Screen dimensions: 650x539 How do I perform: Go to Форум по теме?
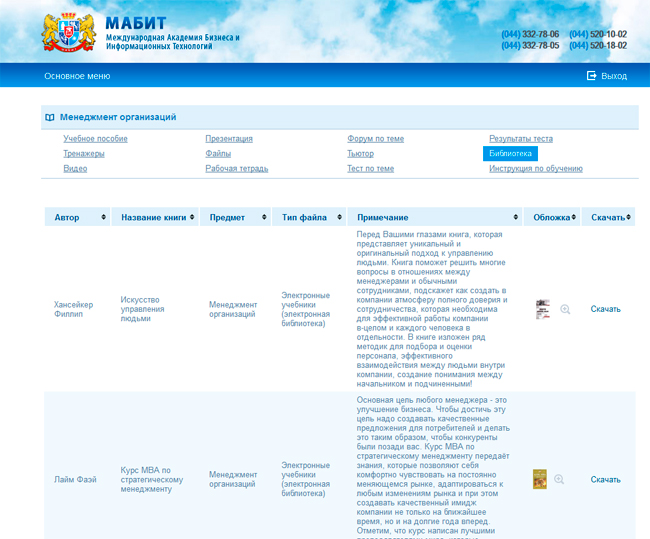375,139
